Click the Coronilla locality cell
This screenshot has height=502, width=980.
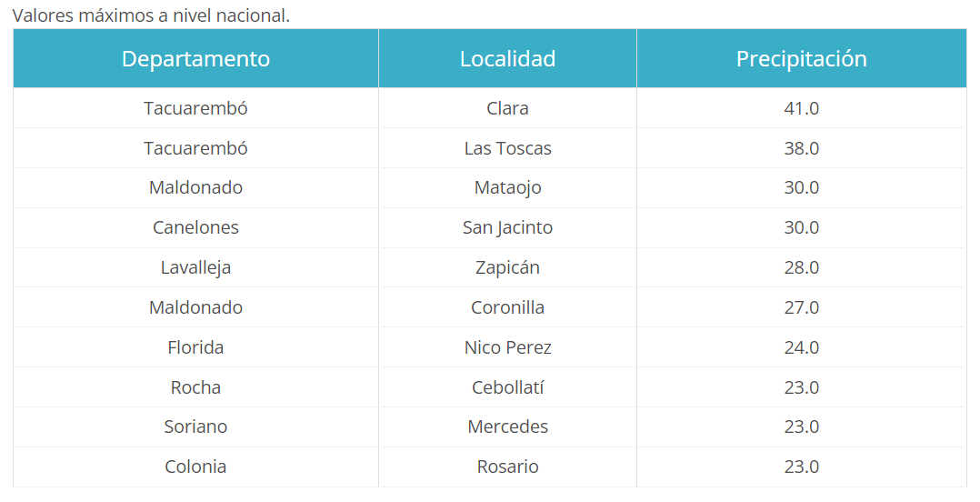pos(507,308)
